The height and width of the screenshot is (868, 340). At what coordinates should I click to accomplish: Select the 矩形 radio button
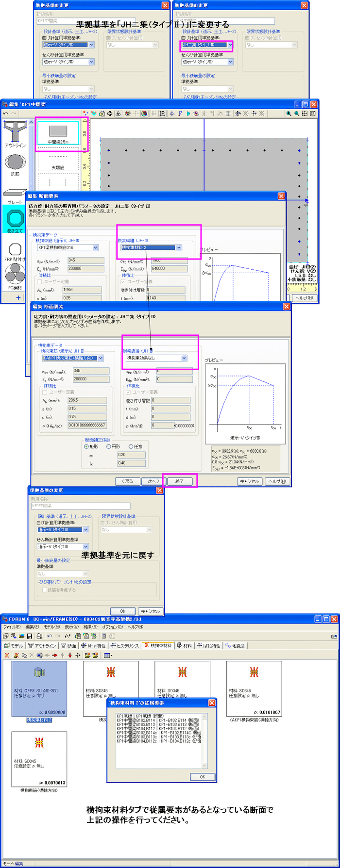coord(91,446)
